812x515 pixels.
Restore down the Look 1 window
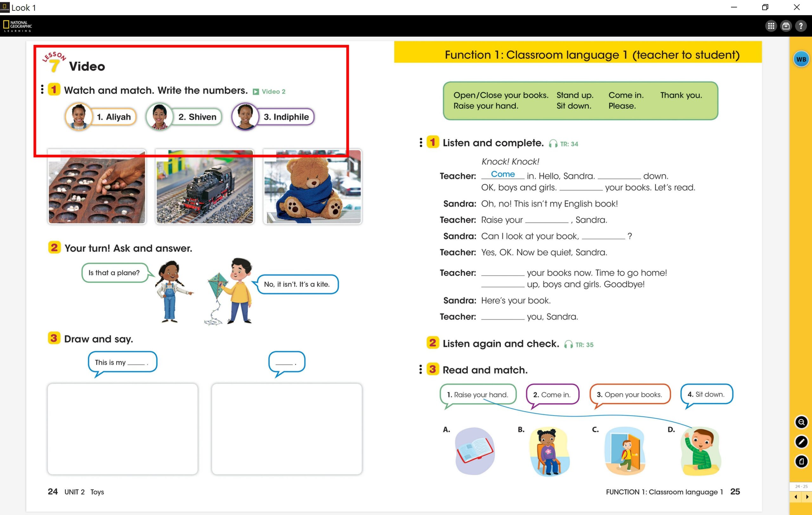(x=765, y=7)
